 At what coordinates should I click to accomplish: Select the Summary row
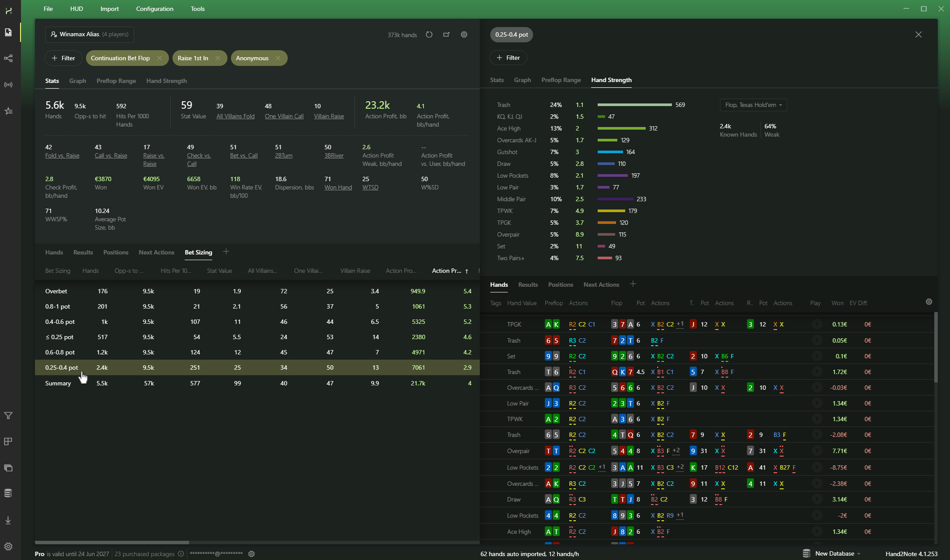click(257, 383)
